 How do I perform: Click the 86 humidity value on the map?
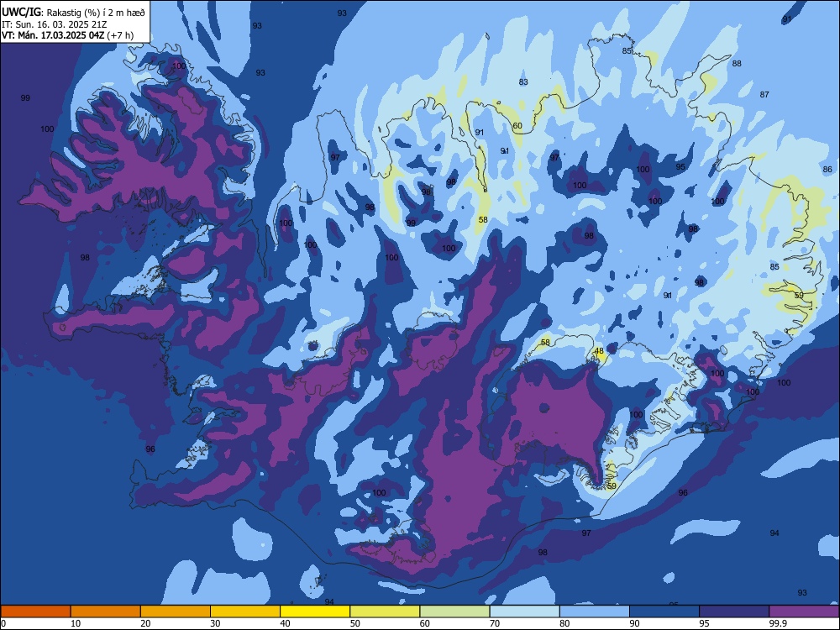pyautogui.click(x=827, y=170)
